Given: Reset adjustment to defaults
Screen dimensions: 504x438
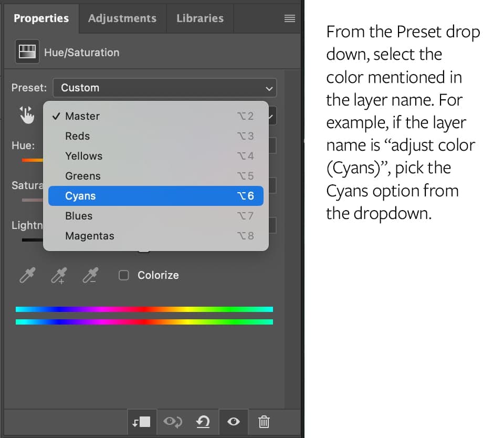Looking at the screenshot, I should tap(203, 421).
